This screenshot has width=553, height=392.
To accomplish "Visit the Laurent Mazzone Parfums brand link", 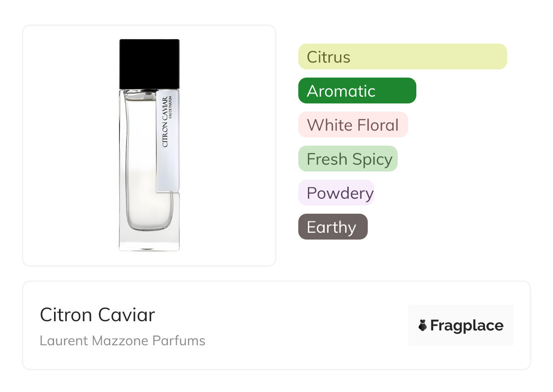I will [x=123, y=341].
